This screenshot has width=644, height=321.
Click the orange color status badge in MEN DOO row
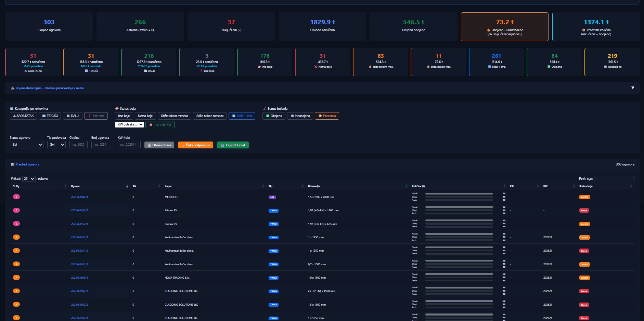(584, 197)
